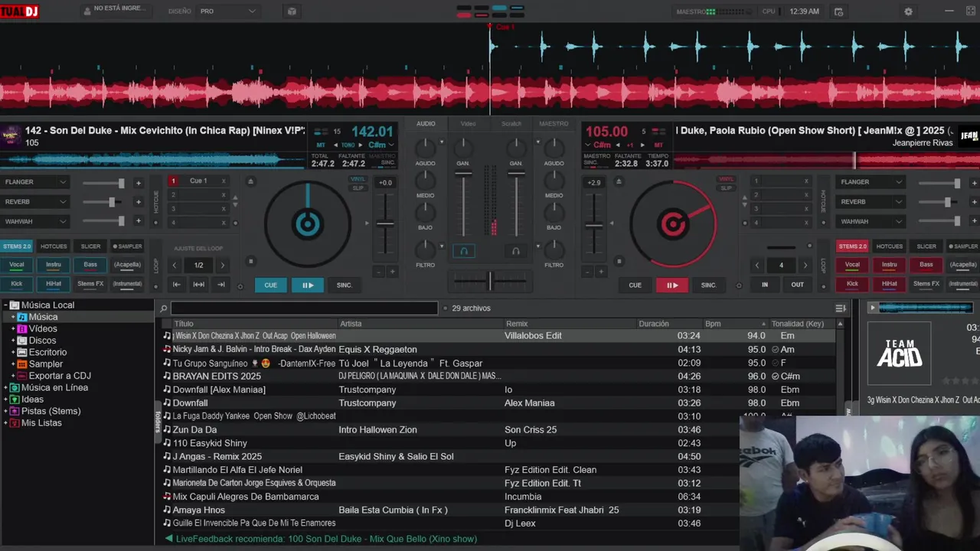Viewport: 980px width, 551px height.
Task: Toggle SLIP mode on left deck
Action: tap(358, 187)
